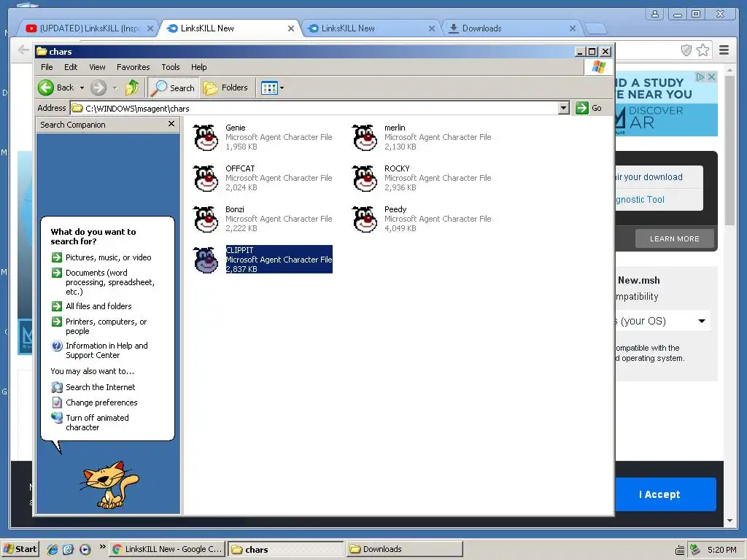
Task: Show the Folders pane
Action: pyautogui.click(x=226, y=87)
